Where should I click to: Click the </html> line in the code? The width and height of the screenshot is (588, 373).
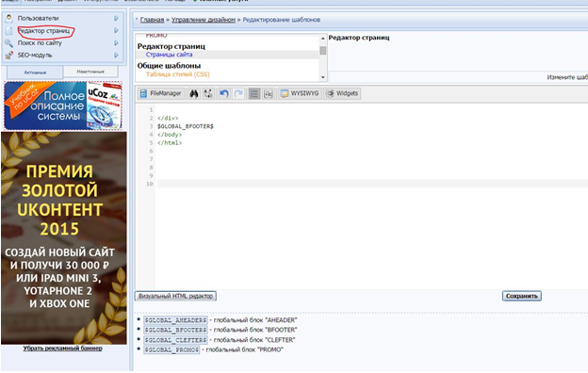[x=170, y=143]
